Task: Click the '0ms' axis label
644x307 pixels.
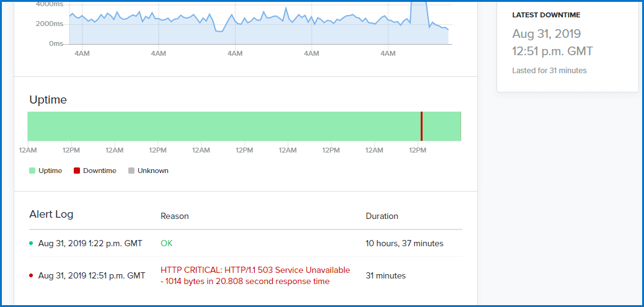Action: (x=56, y=43)
